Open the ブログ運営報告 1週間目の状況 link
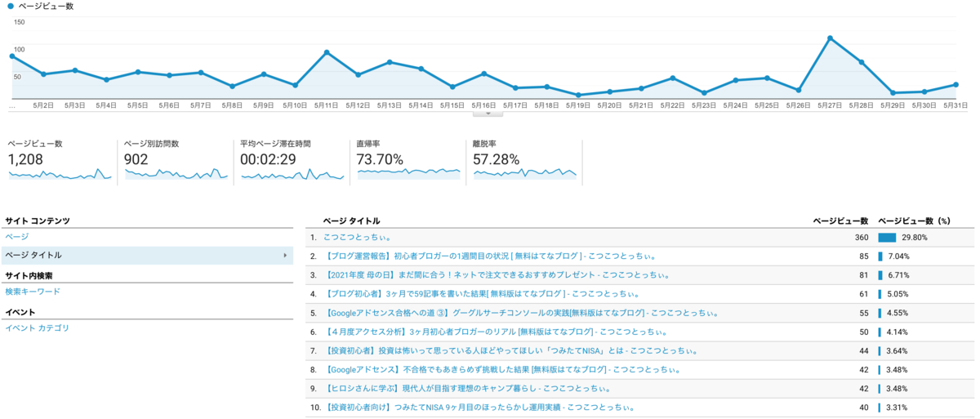Viewport: 980px width, 419px height. 490,256
